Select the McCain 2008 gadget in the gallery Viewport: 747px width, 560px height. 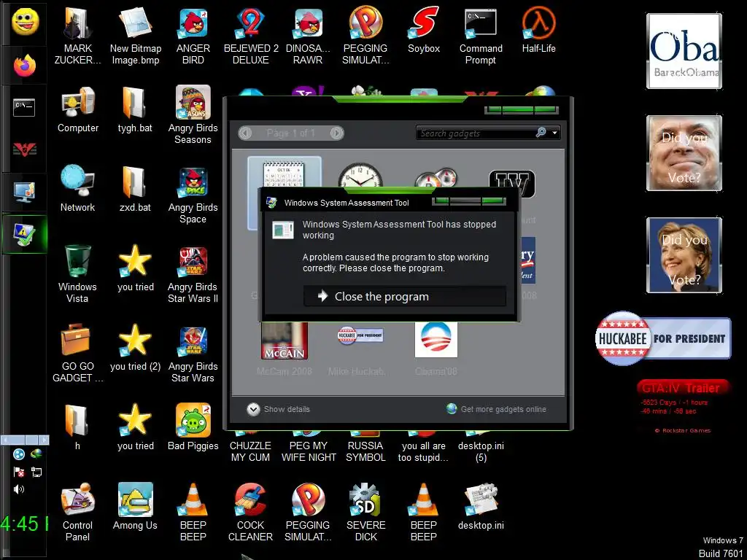(285, 349)
